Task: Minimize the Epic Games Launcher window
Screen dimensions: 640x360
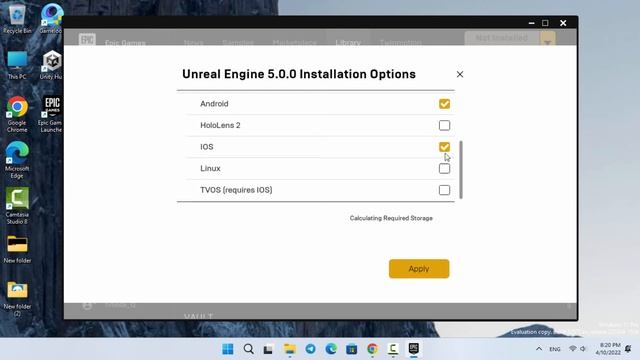Action: 531,23
